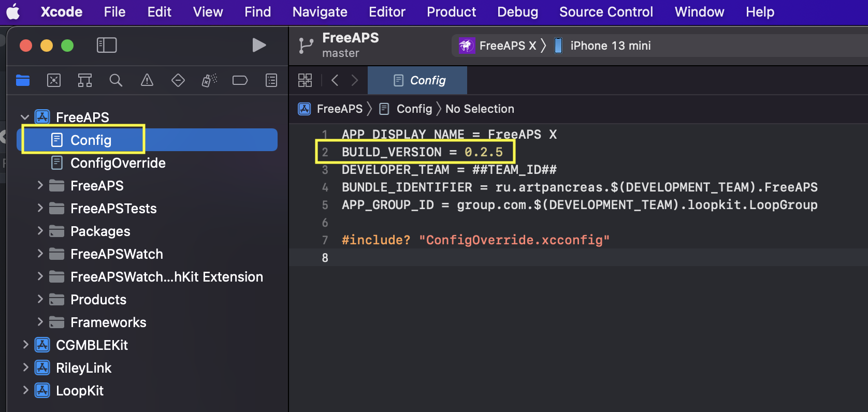Click No Selection in the jump bar
The image size is (868, 412).
pos(480,109)
